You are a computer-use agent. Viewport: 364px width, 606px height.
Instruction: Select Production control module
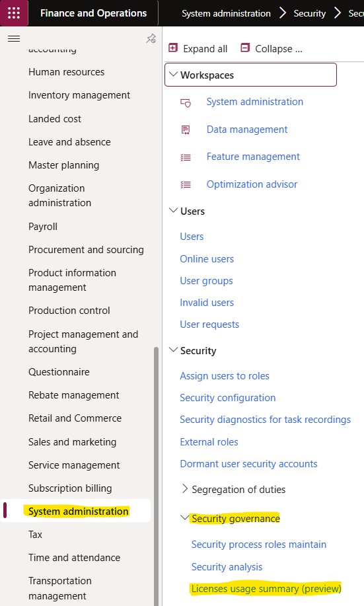point(69,311)
